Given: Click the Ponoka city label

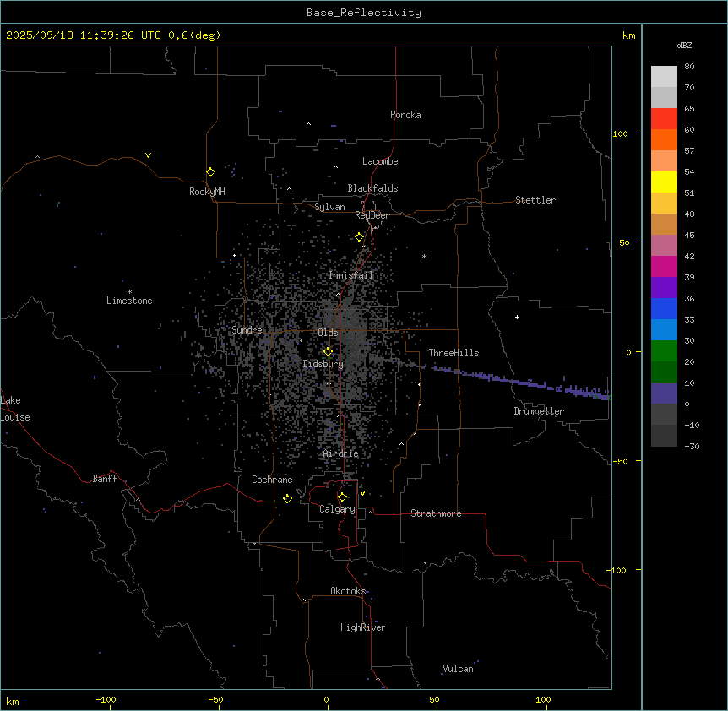Looking at the screenshot, I should pyautogui.click(x=405, y=115).
